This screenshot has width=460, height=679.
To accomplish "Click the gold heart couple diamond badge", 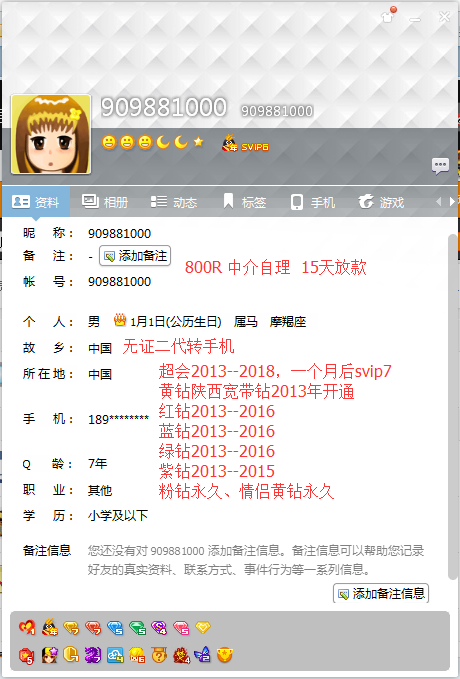I will point(203,627).
